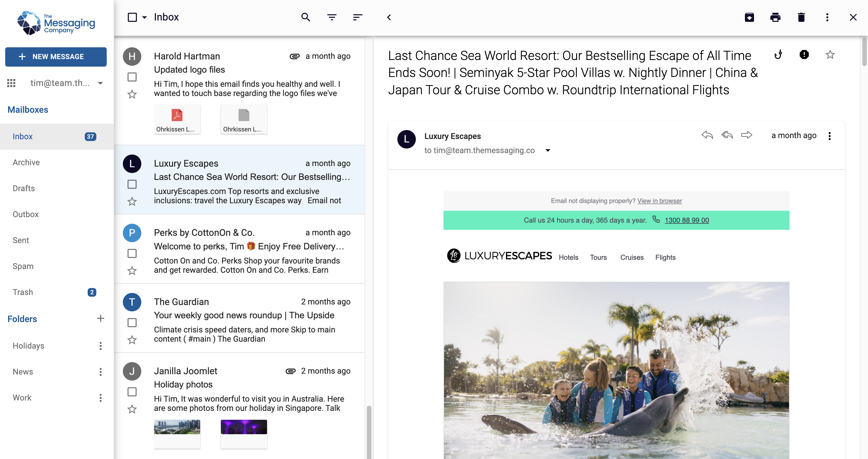Click the print icon for current email
868x459 pixels.
[x=775, y=17]
